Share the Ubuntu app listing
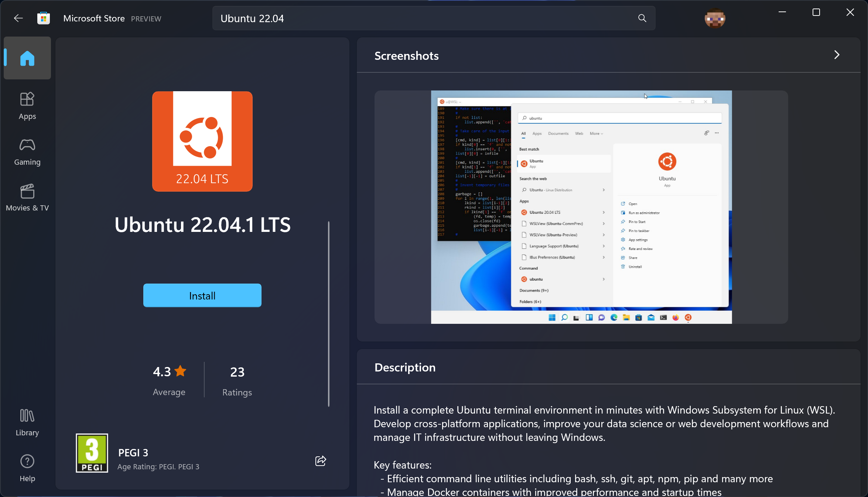 pos(321,461)
